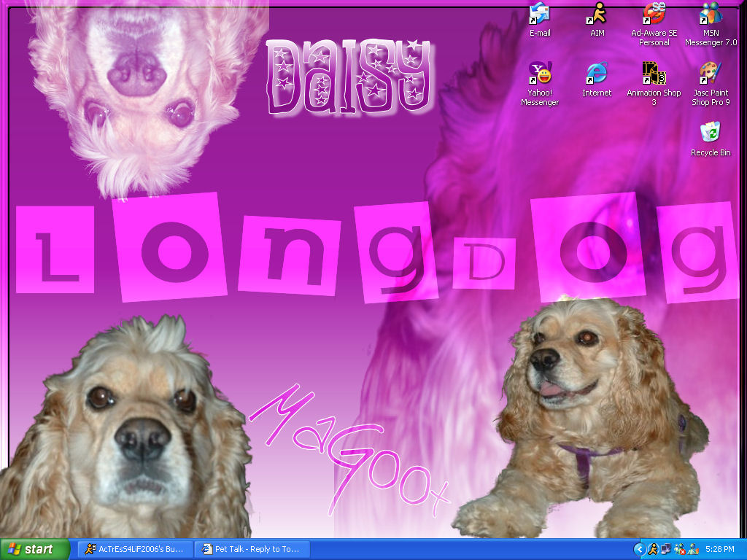Open the network connection tray icon
The height and width of the screenshot is (560, 747).
click(x=666, y=550)
